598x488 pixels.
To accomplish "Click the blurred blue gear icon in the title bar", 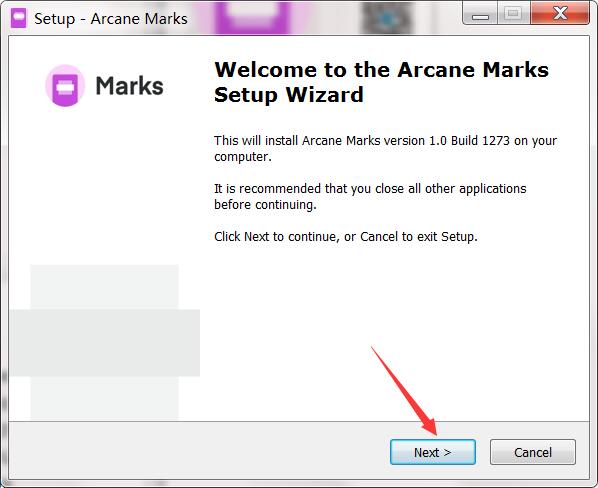I will pos(387,18).
